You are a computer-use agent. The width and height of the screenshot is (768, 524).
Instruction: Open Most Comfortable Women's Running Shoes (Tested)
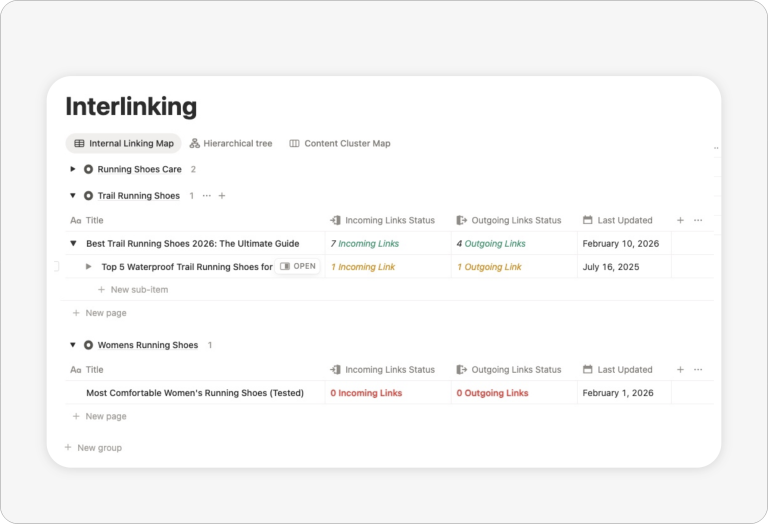coord(195,393)
